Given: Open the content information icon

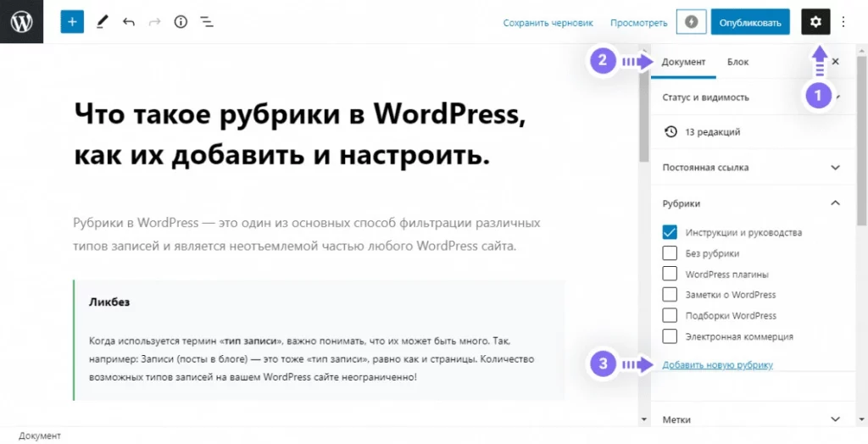Looking at the screenshot, I should tap(181, 22).
